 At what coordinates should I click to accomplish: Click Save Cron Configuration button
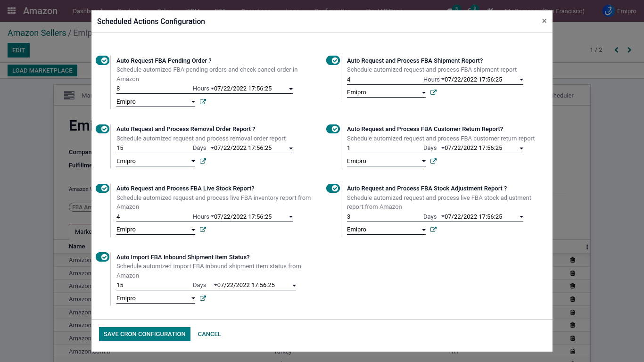(x=144, y=334)
